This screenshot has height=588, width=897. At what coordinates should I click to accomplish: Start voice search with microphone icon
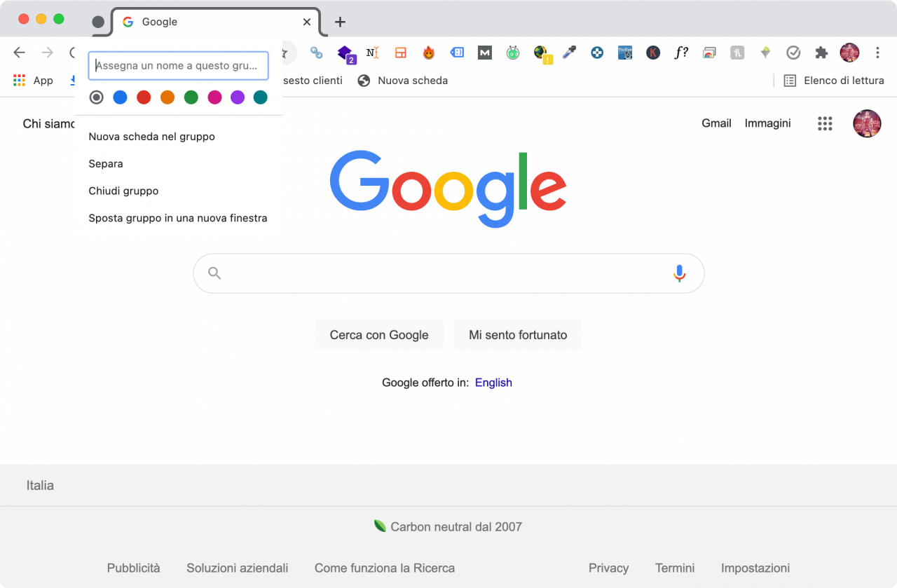[x=679, y=273]
